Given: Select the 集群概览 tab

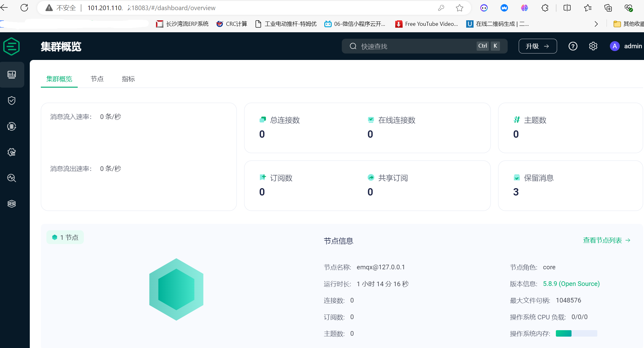Looking at the screenshot, I should click(x=59, y=79).
